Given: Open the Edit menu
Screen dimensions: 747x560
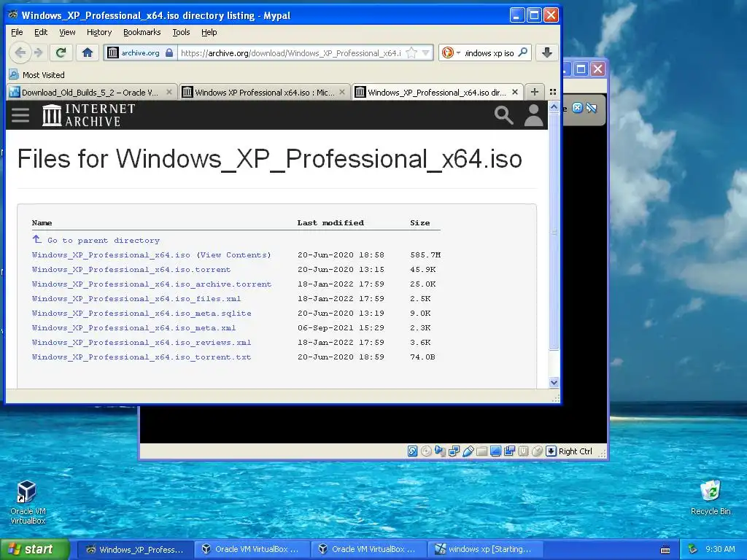Looking at the screenshot, I should [41, 32].
